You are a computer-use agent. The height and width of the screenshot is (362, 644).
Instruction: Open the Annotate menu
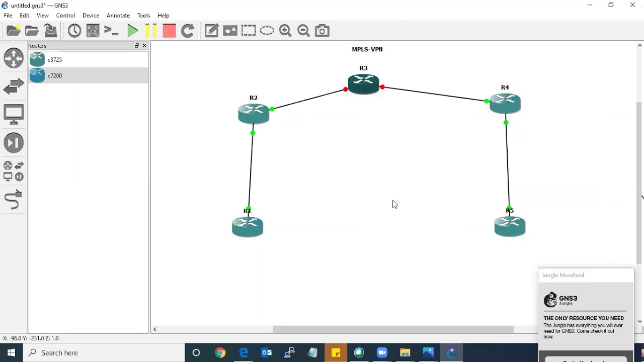118,16
